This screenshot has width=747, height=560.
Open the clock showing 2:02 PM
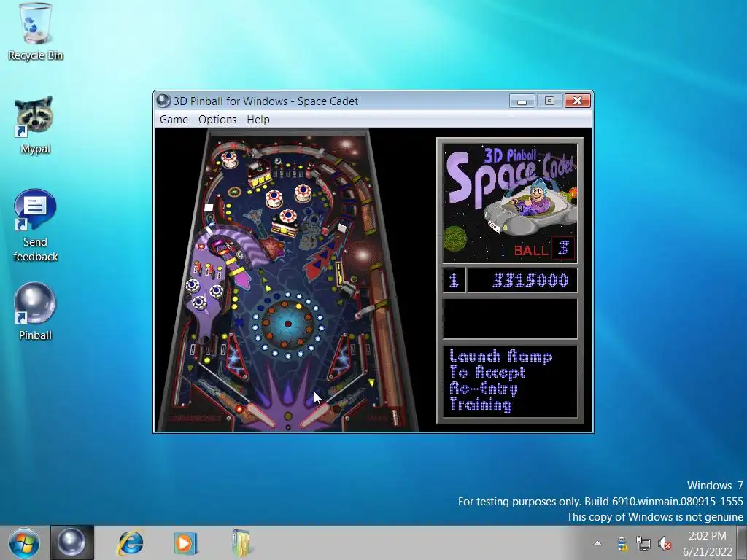coord(708,543)
